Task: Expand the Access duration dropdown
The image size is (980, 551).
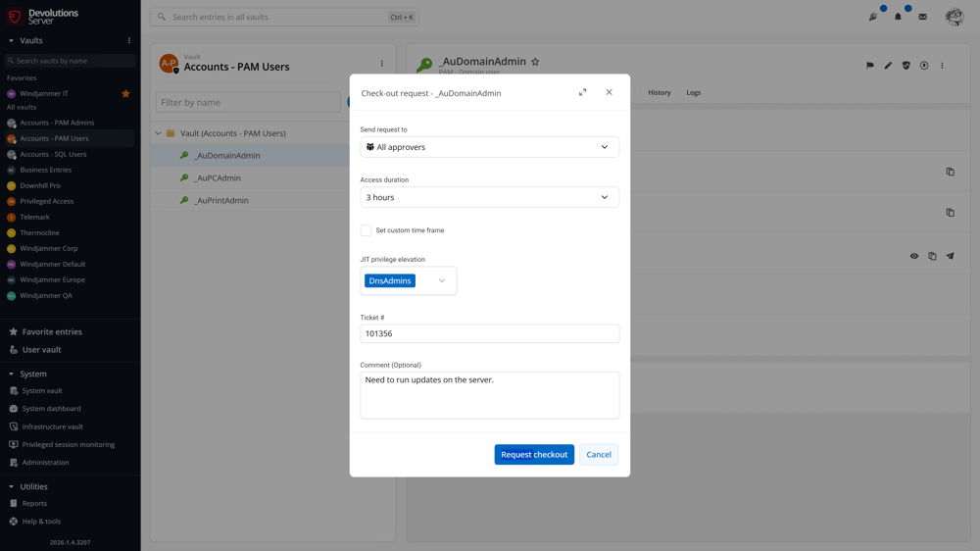Action: (x=489, y=197)
